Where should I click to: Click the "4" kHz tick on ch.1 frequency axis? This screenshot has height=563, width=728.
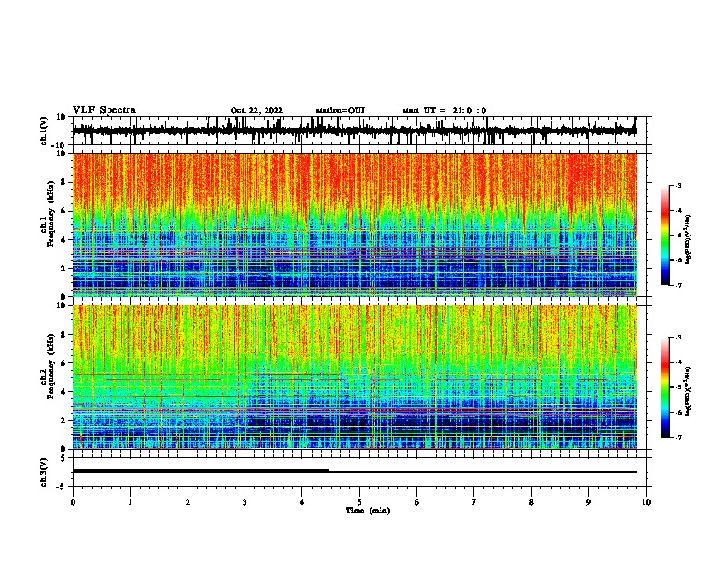[64, 240]
